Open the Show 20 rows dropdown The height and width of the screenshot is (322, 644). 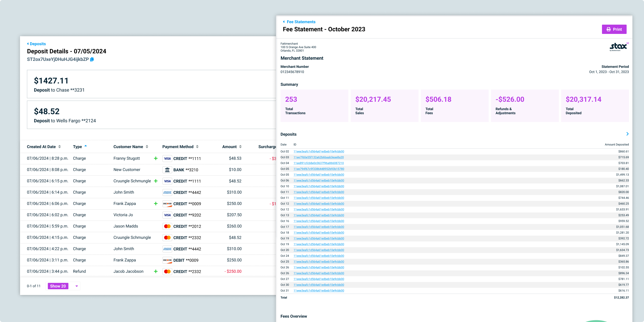(77, 286)
